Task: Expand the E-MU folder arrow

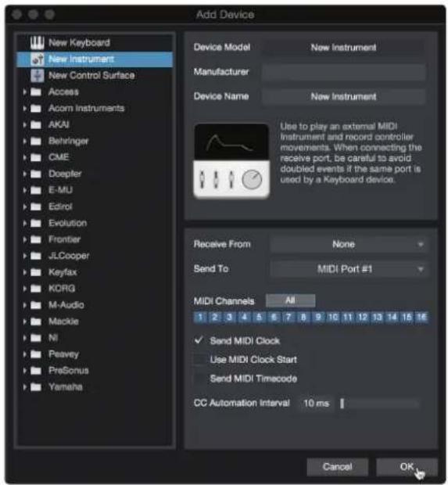Action: click(25, 190)
